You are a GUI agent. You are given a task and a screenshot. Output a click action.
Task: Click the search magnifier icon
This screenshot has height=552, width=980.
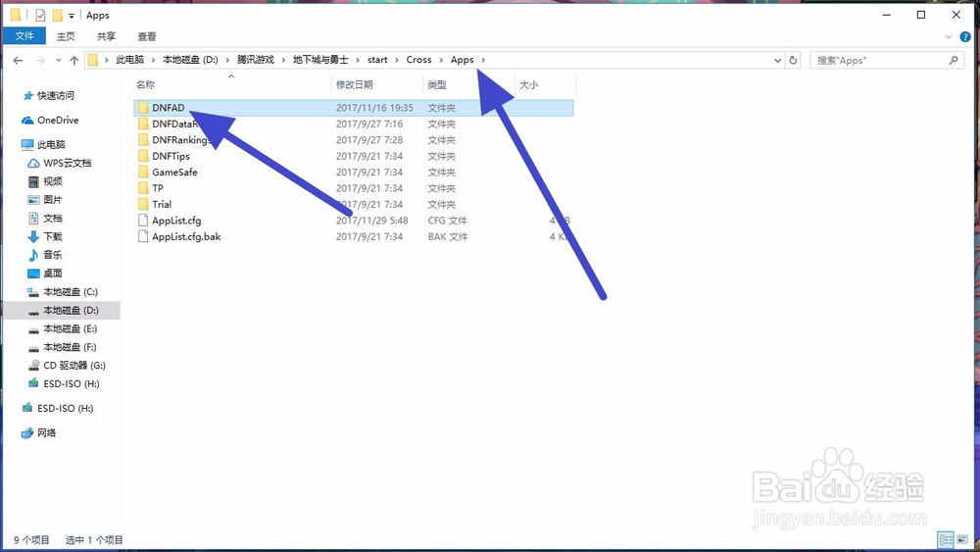pyautogui.click(x=954, y=60)
